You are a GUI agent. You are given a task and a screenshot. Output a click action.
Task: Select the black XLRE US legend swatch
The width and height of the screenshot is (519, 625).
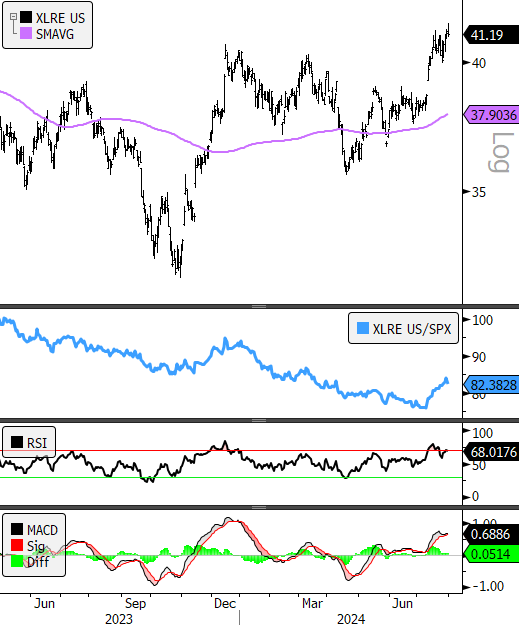(26, 18)
